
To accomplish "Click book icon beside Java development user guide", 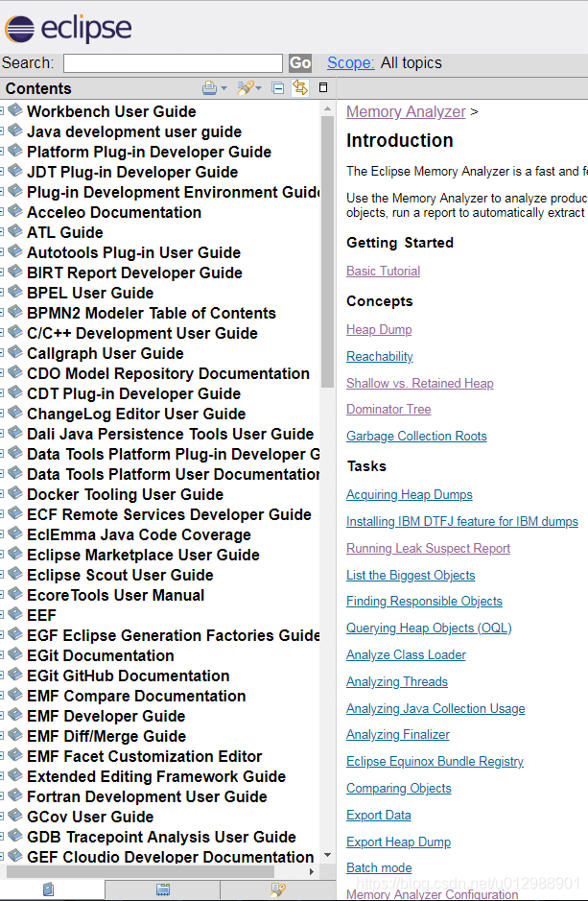I will pos(15,130).
